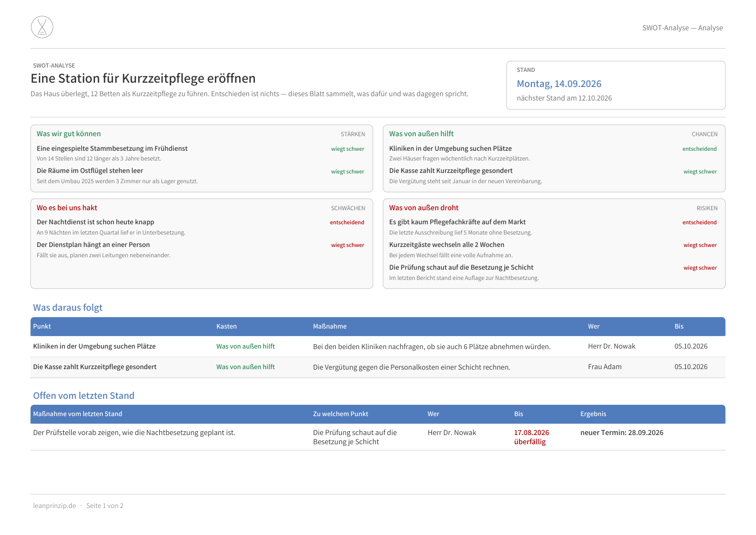Open the leanprinzip.de footer link
Image resolution: width=756 pixels, height=535 pixels.
pos(55,506)
